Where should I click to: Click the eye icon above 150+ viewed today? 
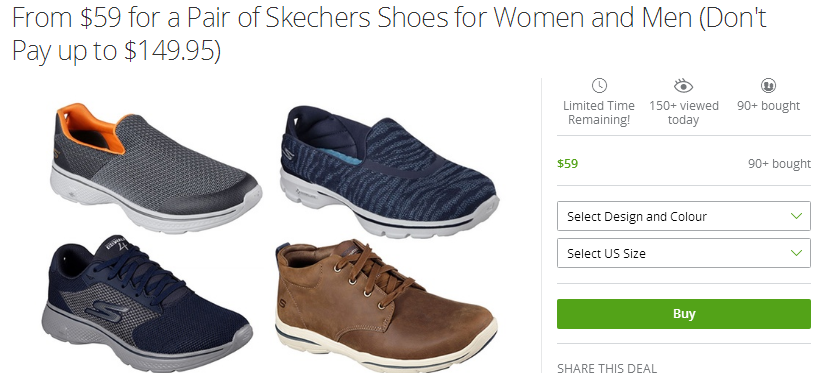[683, 85]
